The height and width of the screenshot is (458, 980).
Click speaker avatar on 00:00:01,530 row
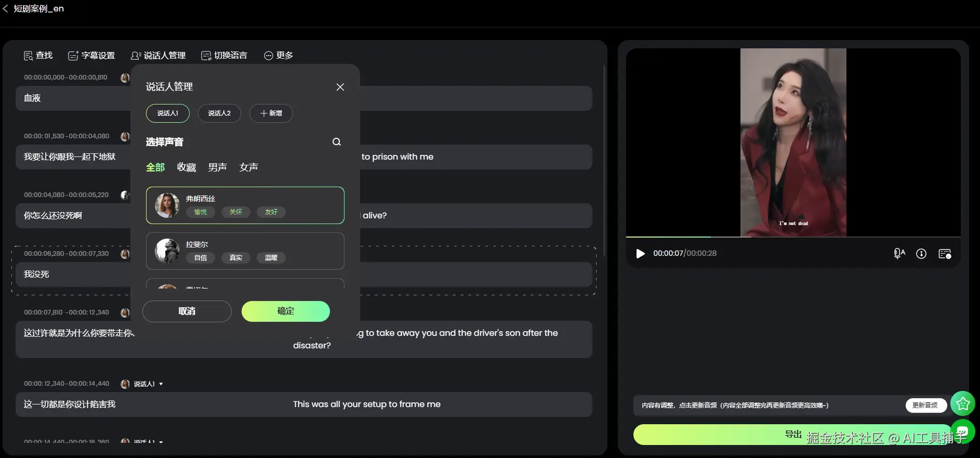[x=125, y=137]
